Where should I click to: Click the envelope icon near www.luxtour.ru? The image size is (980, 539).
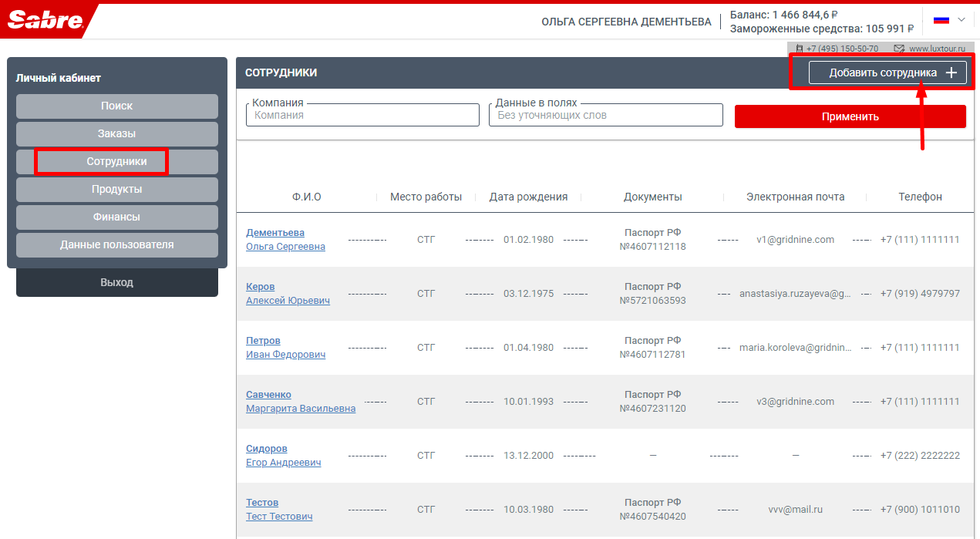[x=898, y=49]
